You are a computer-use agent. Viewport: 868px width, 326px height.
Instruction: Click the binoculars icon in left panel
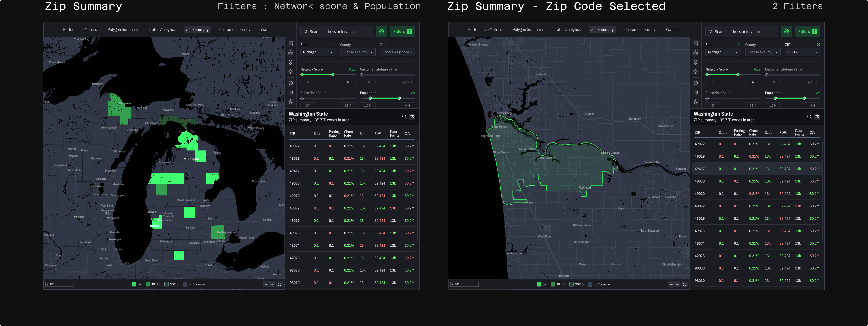click(x=381, y=31)
